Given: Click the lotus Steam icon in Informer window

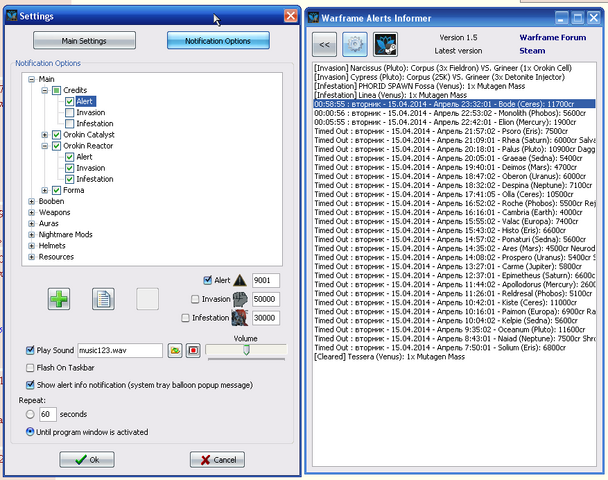Looking at the screenshot, I should click(385, 44).
